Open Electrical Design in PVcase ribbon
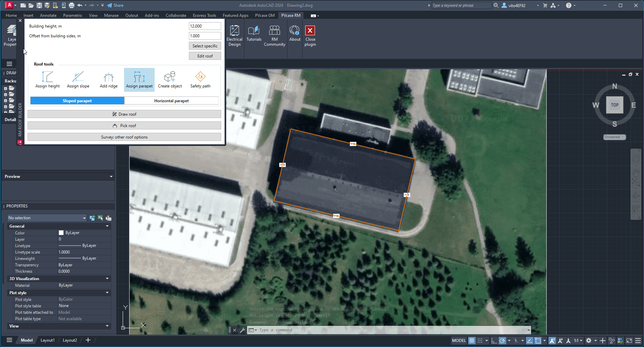This screenshot has width=644, height=347. click(234, 36)
